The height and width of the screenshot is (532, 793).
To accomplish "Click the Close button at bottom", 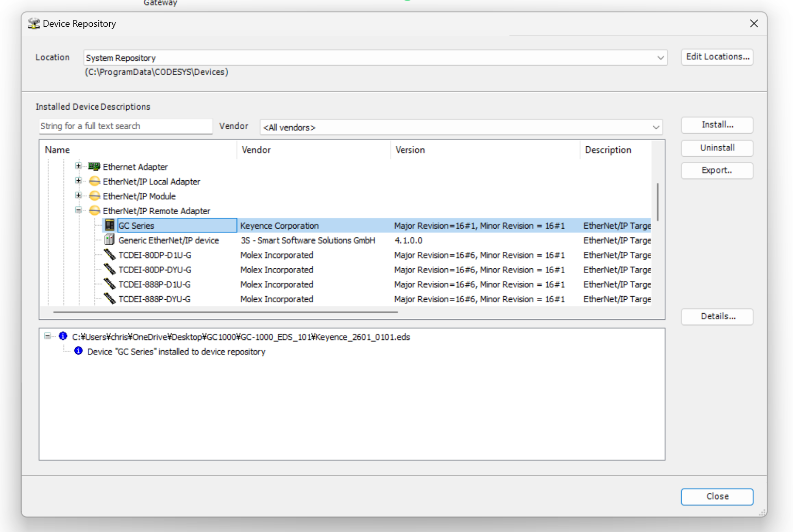I will tap(717, 496).
